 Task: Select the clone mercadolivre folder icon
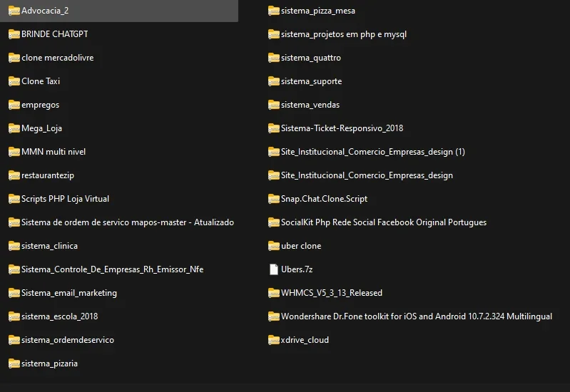14,58
